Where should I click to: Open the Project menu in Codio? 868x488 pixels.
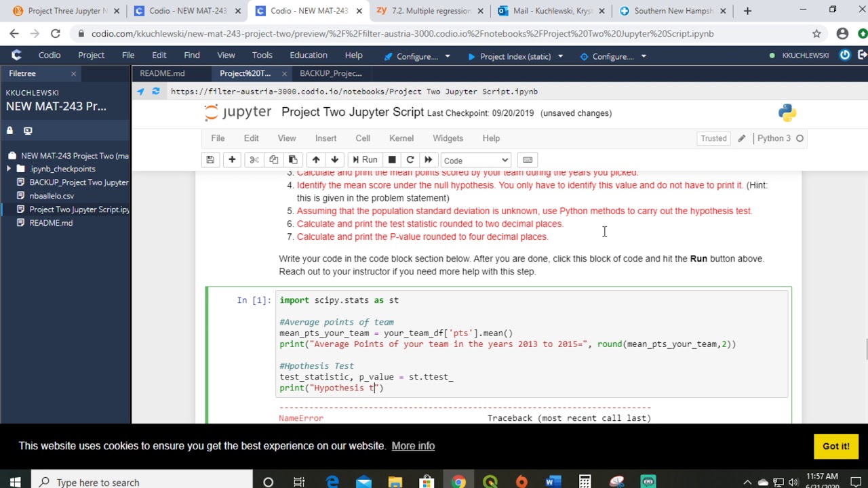click(x=91, y=56)
